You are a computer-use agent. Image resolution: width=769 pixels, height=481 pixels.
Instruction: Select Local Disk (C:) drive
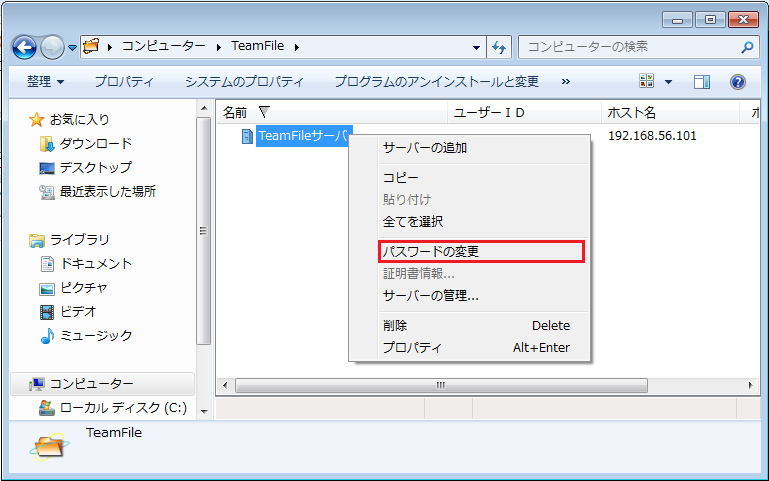tap(122, 407)
